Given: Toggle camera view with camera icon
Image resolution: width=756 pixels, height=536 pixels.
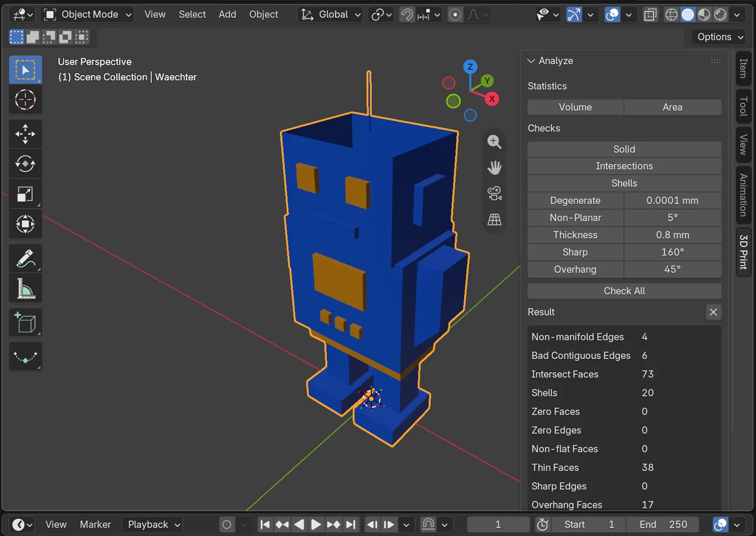Looking at the screenshot, I should pyautogui.click(x=494, y=193).
